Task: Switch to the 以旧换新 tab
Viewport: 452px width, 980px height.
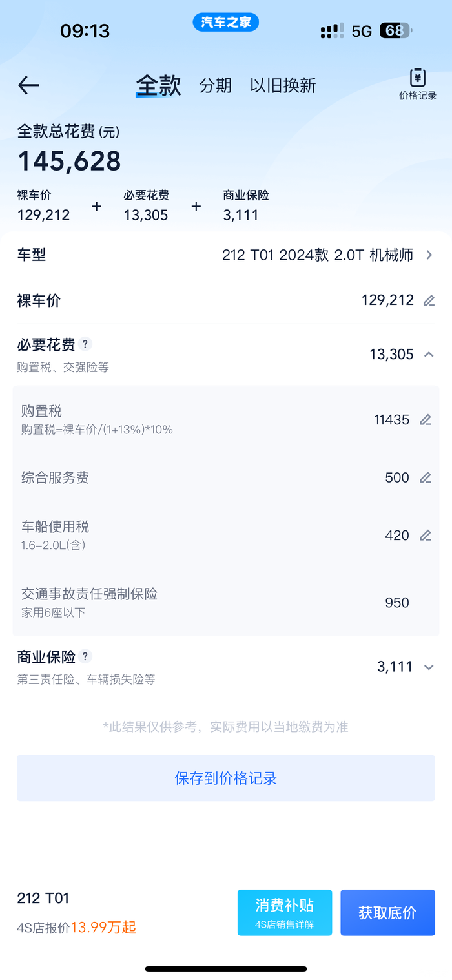Action: point(283,85)
